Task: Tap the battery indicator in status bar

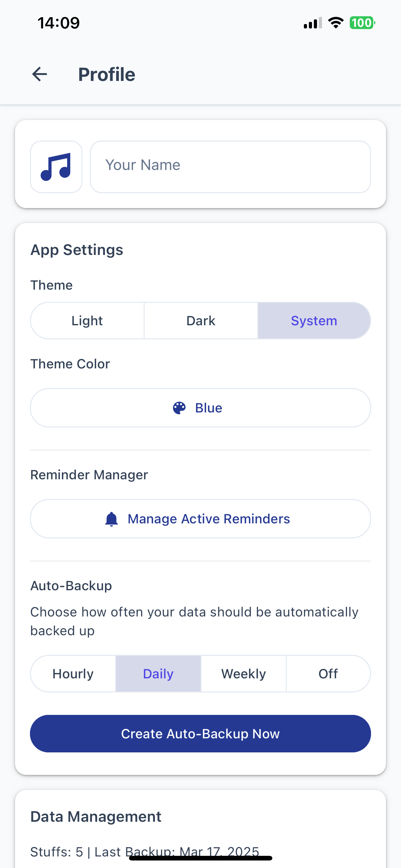Action: (x=362, y=23)
